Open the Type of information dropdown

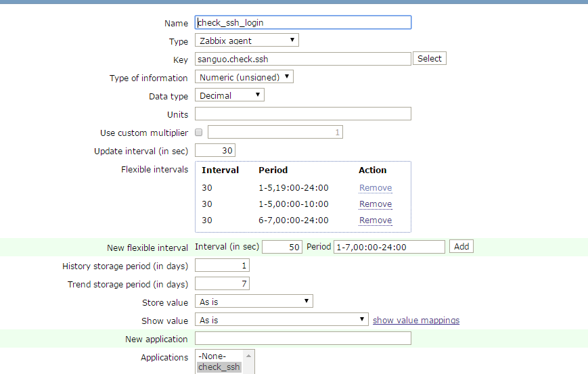(244, 77)
